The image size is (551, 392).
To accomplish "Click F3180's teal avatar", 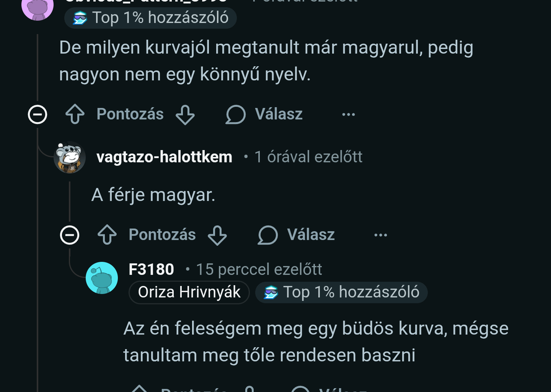I will click(x=101, y=278).
